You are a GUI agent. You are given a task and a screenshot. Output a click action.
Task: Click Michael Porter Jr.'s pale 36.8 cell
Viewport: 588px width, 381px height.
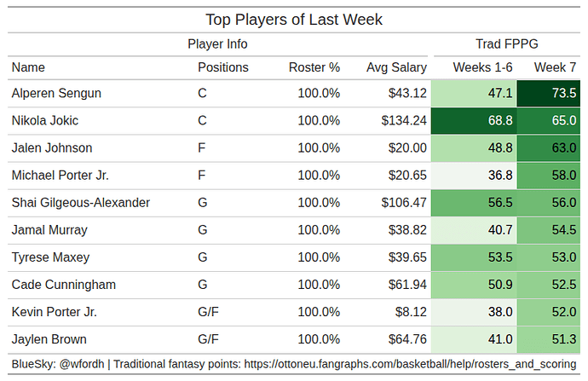click(x=474, y=176)
